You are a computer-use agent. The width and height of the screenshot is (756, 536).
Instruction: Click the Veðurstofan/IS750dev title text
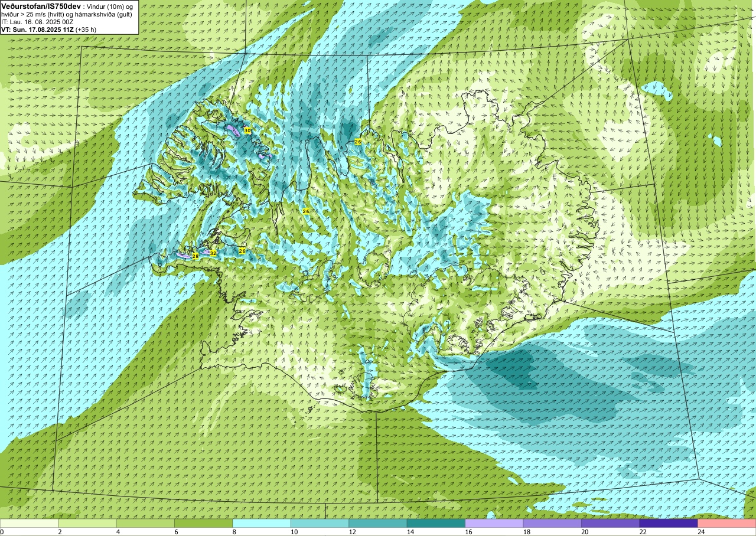(41, 6)
